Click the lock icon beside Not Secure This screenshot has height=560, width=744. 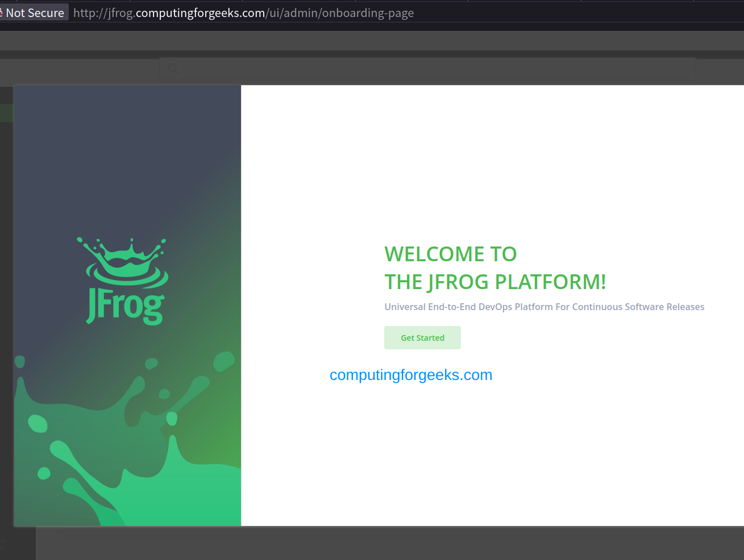(x=5, y=12)
